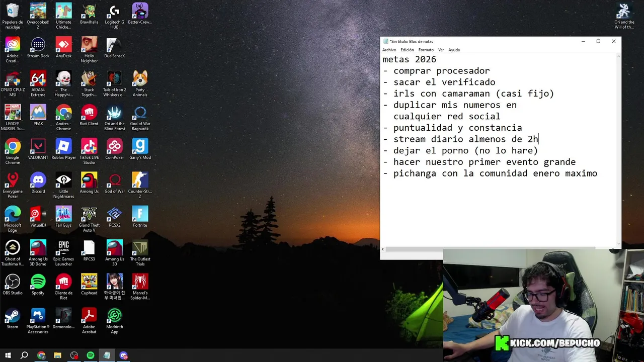This screenshot has height=362, width=644.
Task: Select the CPUID CPU-Z MSI icon
Action: point(13,84)
